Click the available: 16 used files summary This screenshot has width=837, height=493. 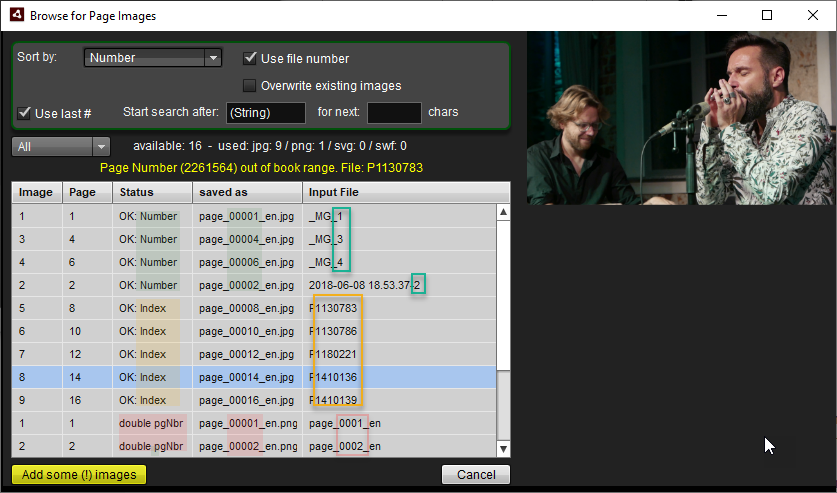click(x=270, y=146)
